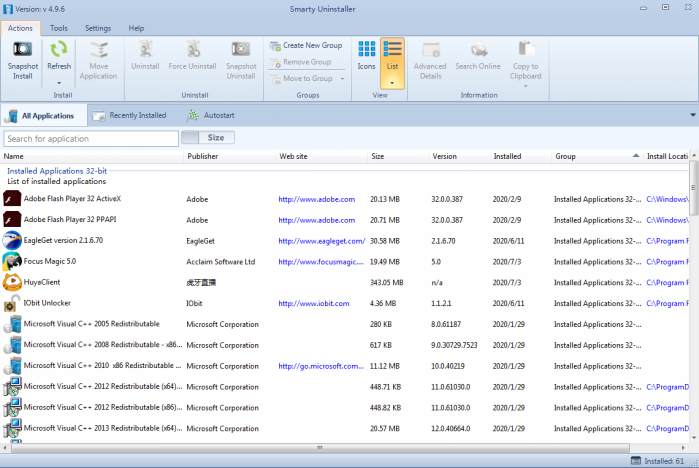The height and width of the screenshot is (468, 699).
Task: Click the Visual C++ 2010 x86 icon
Action: 12,366
